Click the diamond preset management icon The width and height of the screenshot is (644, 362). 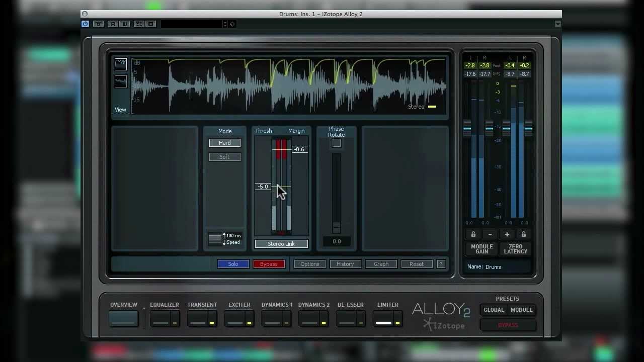pos(232,24)
